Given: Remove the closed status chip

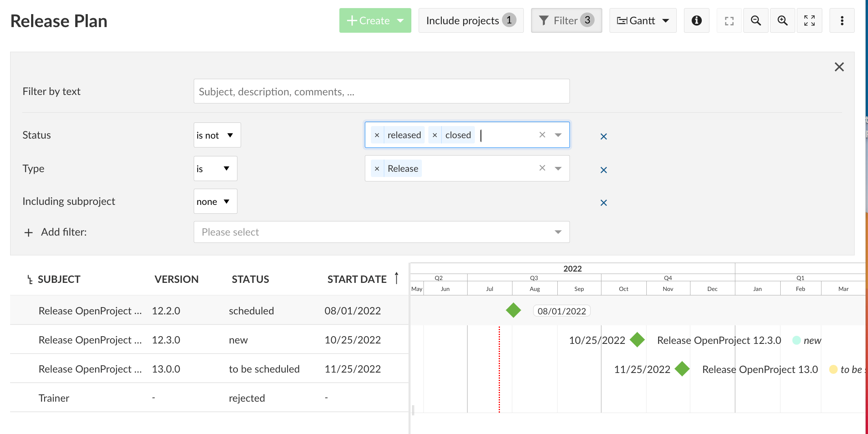Looking at the screenshot, I should point(435,135).
